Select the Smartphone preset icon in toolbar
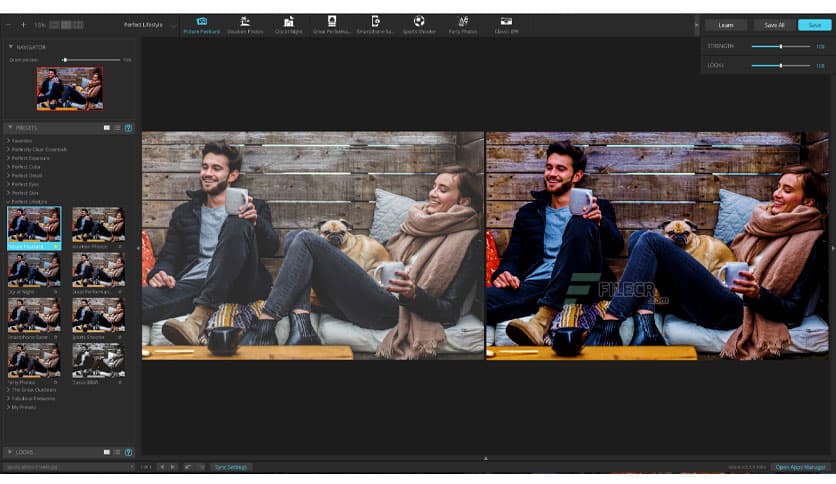Viewport: 836px width, 484px height. [x=375, y=22]
